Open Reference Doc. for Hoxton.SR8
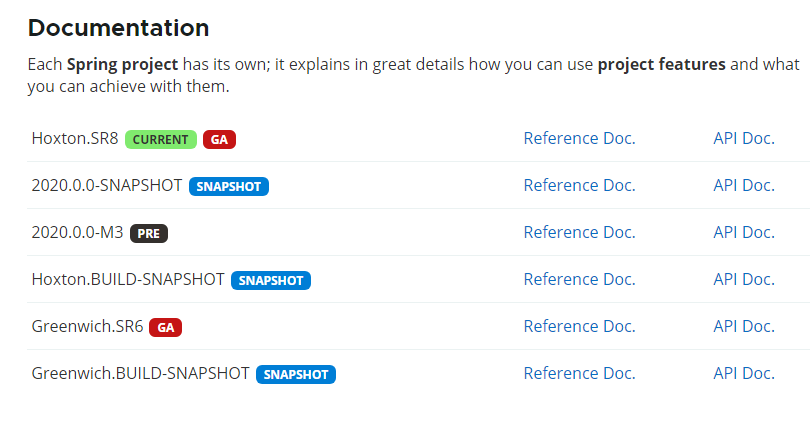The height and width of the screenshot is (423, 810). pyautogui.click(x=579, y=138)
